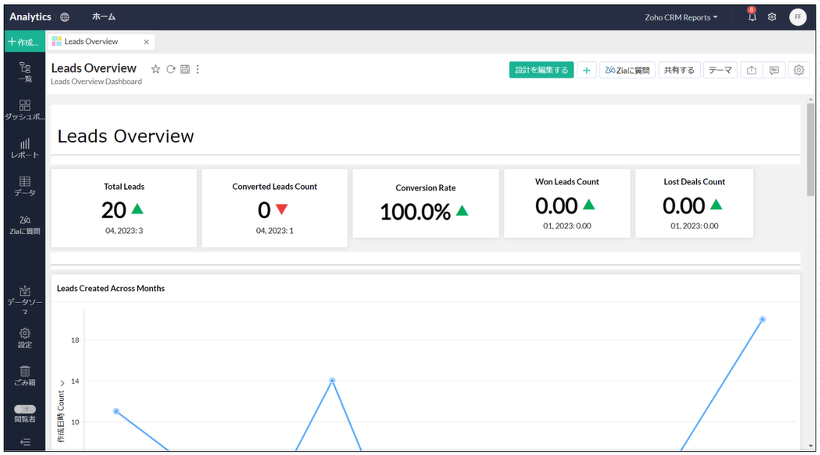This screenshot has width=820, height=455.
Task: Collapse the left sidebar with arrow
Action: coord(24,442)
